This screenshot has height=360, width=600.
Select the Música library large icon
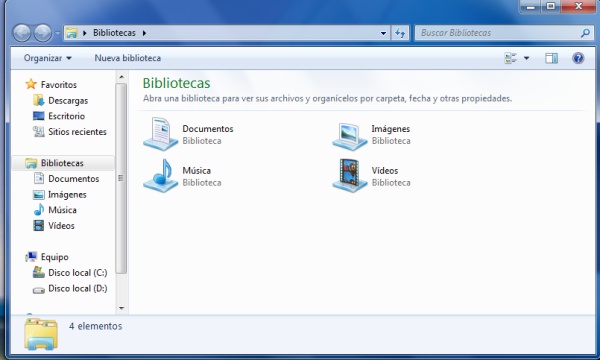tap(161, 176)
